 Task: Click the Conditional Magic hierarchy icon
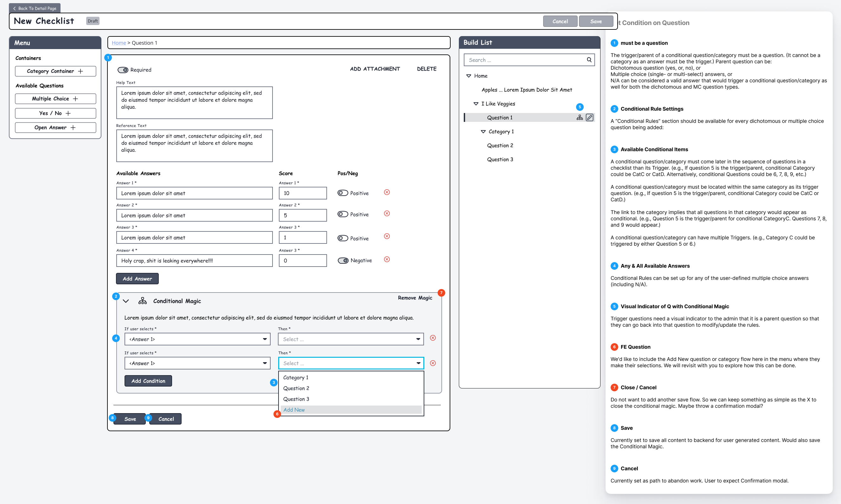tap(142, 300)
